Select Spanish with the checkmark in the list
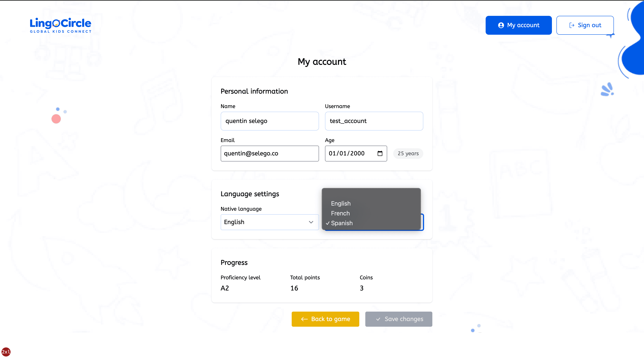This screenshot has width=644, height=358. click(342, 223)
